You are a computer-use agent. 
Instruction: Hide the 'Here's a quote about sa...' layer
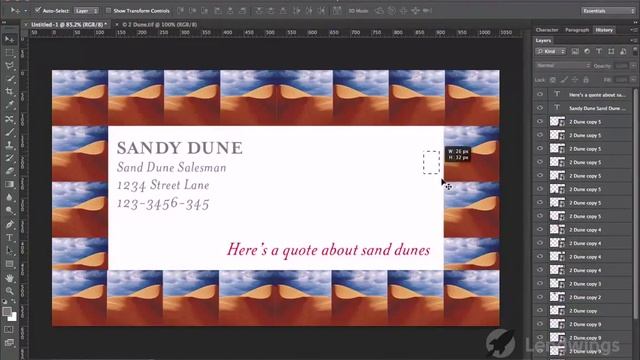tap(540, 94)
